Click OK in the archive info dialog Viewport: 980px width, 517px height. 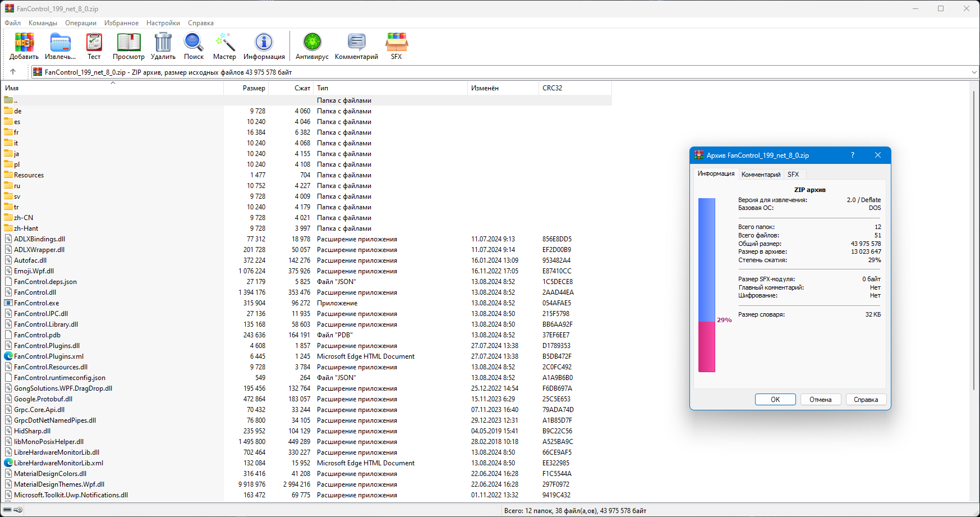[775, 400]
